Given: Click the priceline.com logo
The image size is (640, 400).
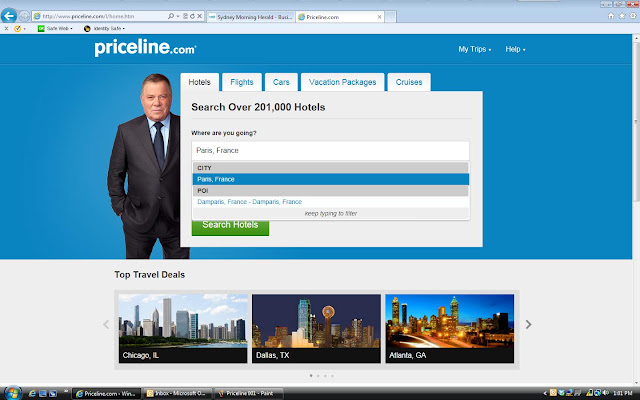Looking at the screenshot, I should tap(145, 48).
